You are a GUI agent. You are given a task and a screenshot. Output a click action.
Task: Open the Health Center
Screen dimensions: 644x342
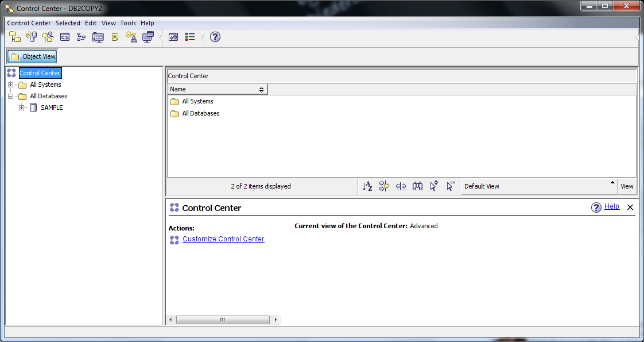coord(98,37)
